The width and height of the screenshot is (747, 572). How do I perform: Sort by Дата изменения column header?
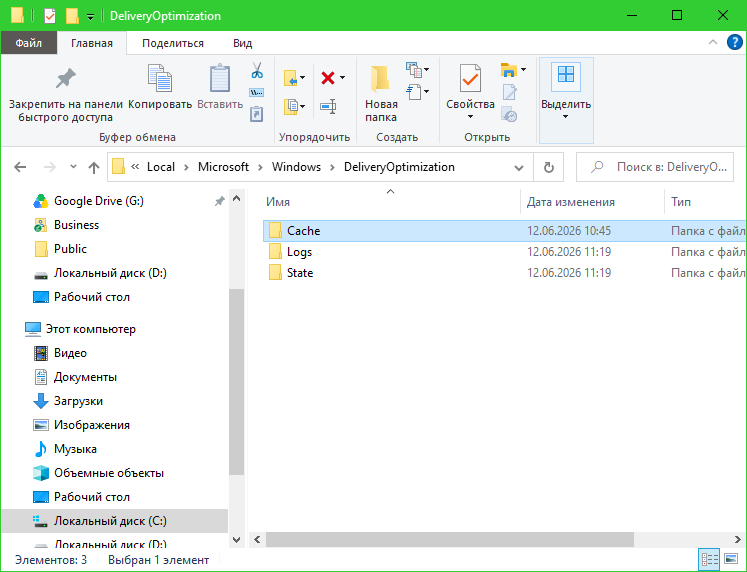click(x=570, y=202)
